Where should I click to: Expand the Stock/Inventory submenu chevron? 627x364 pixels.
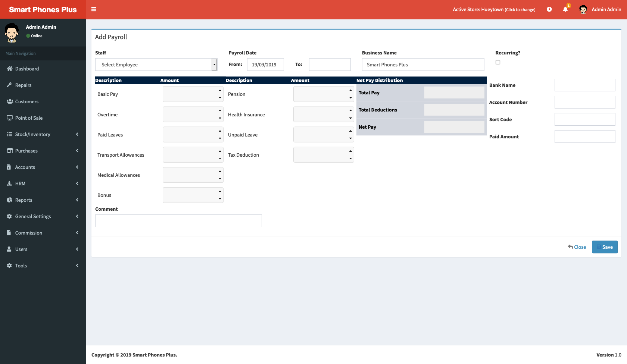click(77, 134)
